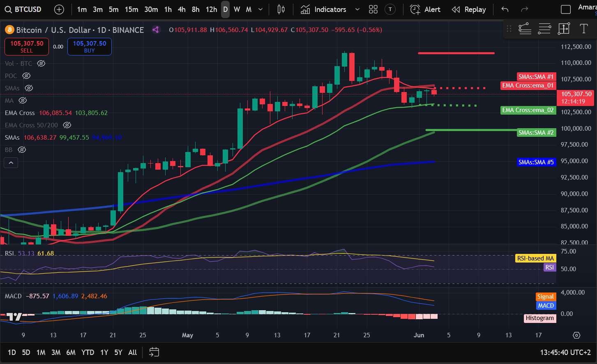The image size is (597, 364).
Task: Switch to the 12h interval
Action: click(x=211, y=9)
